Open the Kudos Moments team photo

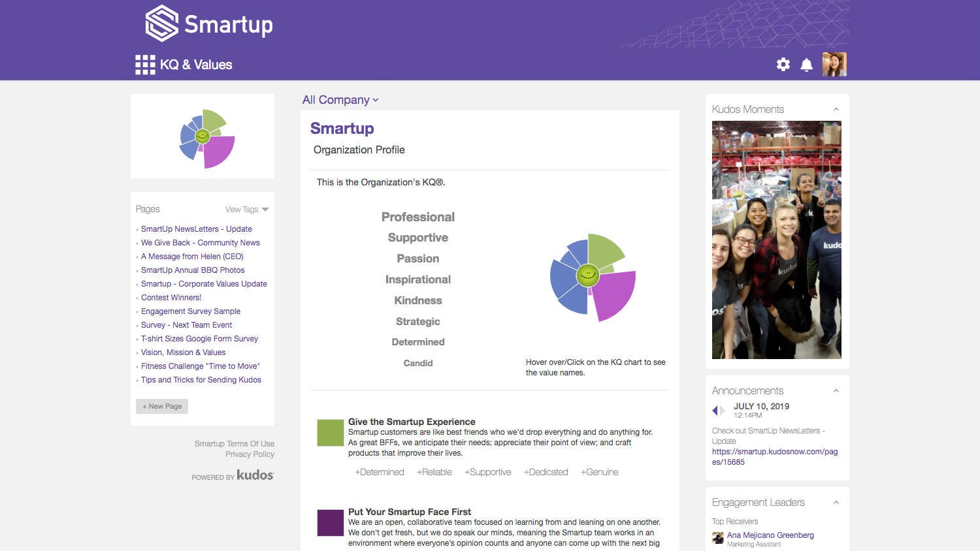777,240
